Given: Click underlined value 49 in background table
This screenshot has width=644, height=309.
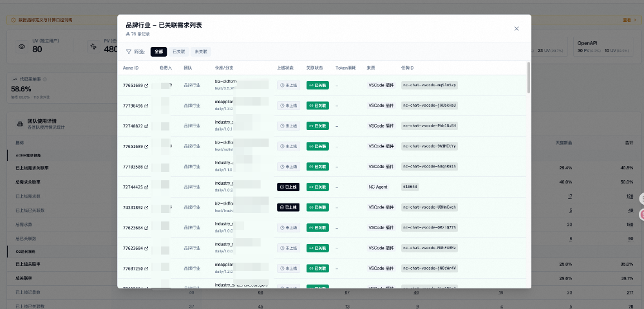Looking at the screenshot, I should point(630,211).
